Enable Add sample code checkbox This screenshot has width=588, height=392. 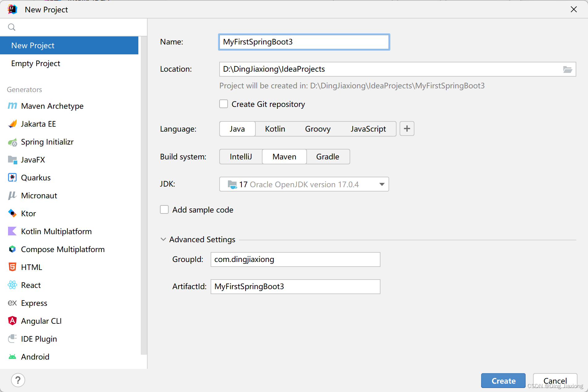pyautogui.click(x=164, y=210)
